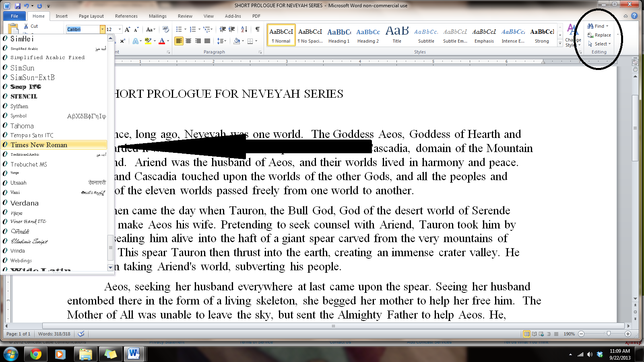The height and width of the screenshot is (362, 644).
Task: Show paragraph marks with the pilcrow icon
Action: pos(257,29)
